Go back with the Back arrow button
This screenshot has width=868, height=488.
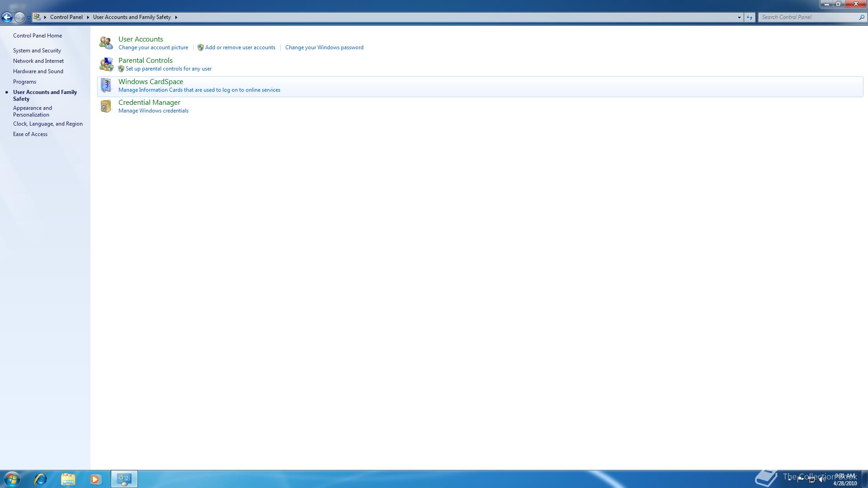pyautogui.click(x=7, y=17)
